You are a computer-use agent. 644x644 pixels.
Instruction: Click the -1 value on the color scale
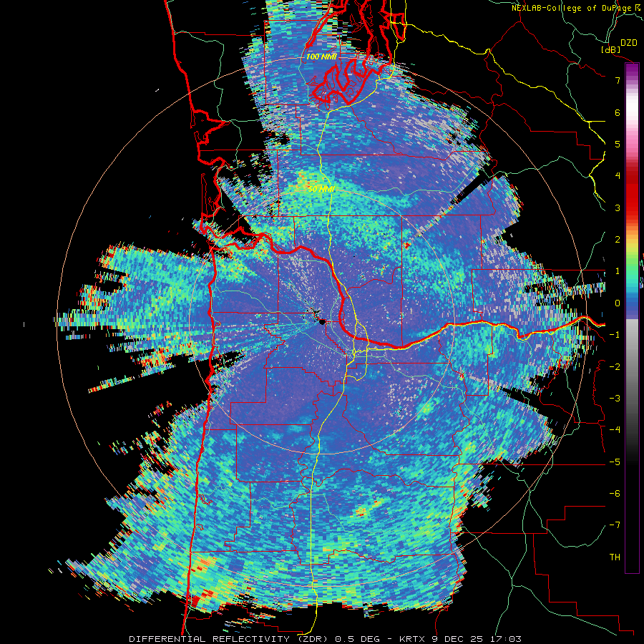point(615,335)
